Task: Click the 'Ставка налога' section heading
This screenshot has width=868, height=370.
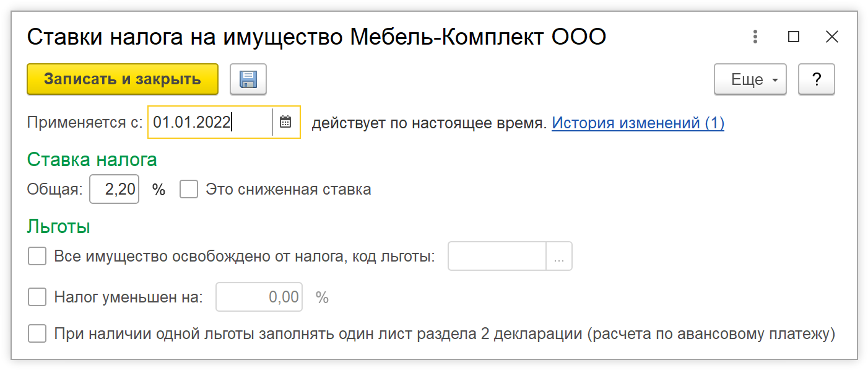Action: point(92,160)
